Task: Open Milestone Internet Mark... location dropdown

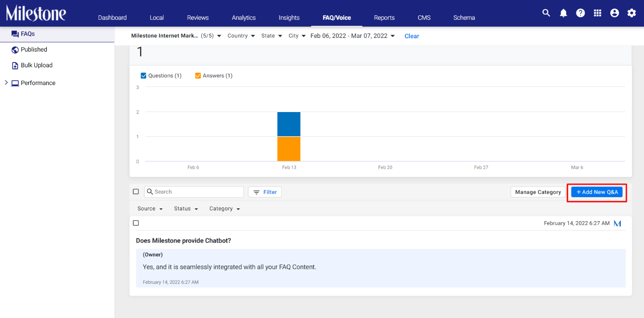Action: pos(176,36)
